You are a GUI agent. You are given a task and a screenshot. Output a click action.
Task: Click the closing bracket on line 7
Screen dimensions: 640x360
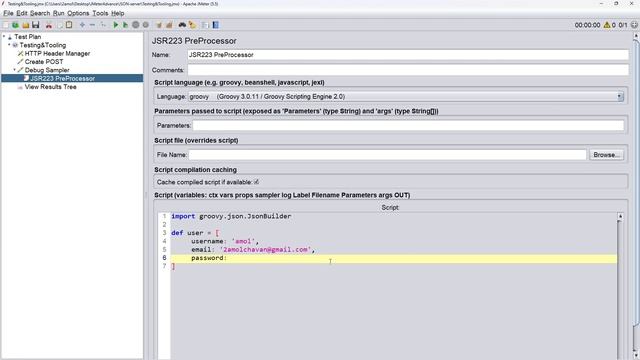pos(173,266)
